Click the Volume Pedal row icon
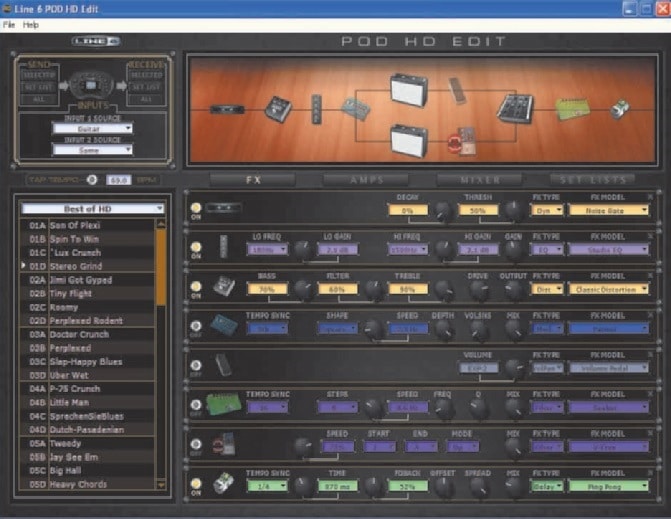The width and height of the screenshot is (671, 519). pos(223,365)
